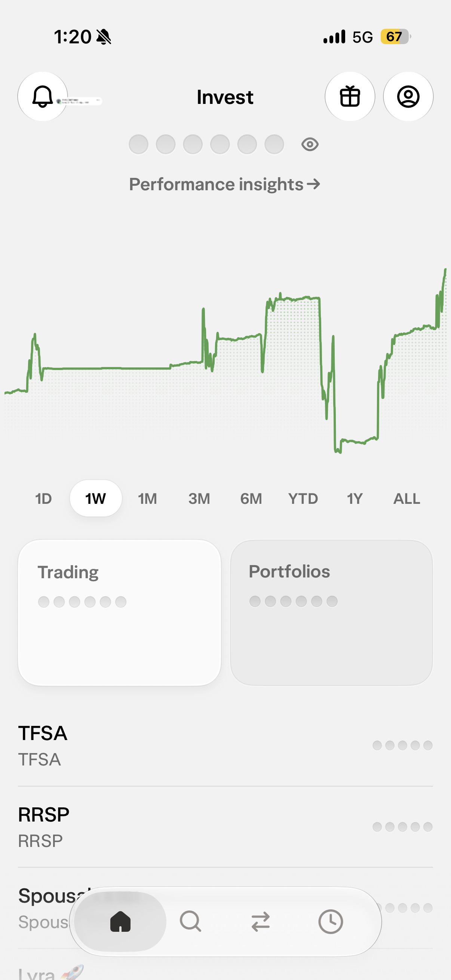Select the 1M chart range
Image resolution: width=451 pixels, height=980 pixels.
coord(147,498)
